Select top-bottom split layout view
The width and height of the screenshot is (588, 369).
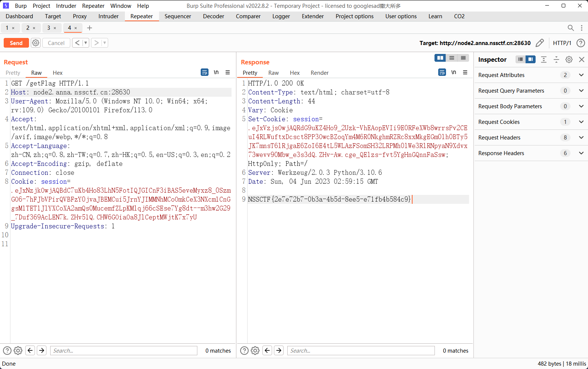pyautogui.click(x=452, y=58)
